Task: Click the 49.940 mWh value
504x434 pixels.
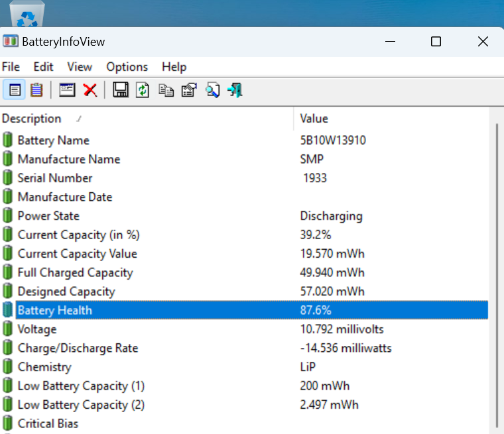Action: coord(332,273)
